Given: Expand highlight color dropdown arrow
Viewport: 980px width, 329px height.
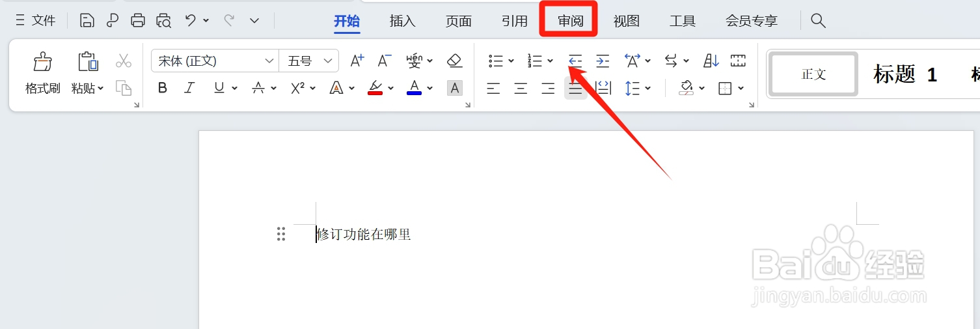Looking at the screenshot, I should (391, 88).
